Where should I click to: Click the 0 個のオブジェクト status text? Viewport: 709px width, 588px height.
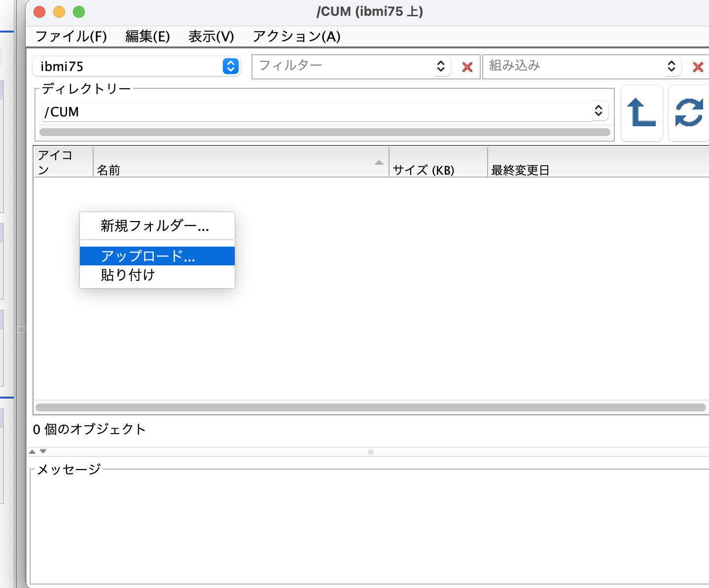tap(89, 429)
